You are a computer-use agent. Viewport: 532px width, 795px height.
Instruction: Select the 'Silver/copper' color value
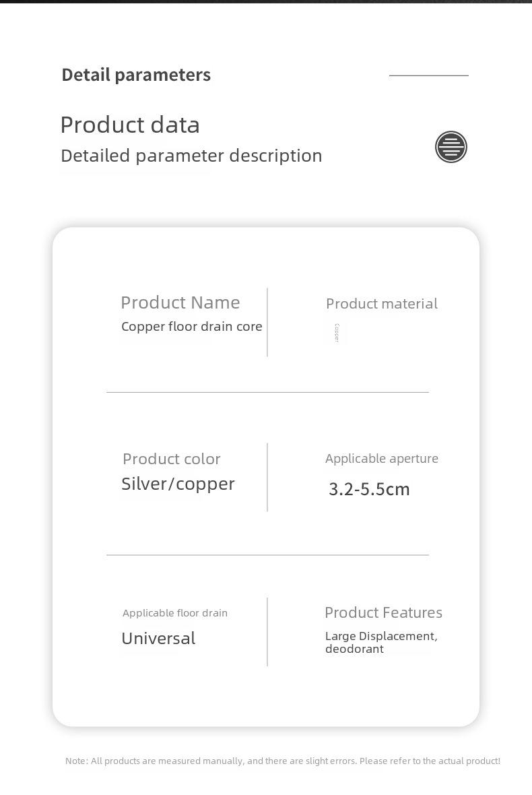coord(178,484)
